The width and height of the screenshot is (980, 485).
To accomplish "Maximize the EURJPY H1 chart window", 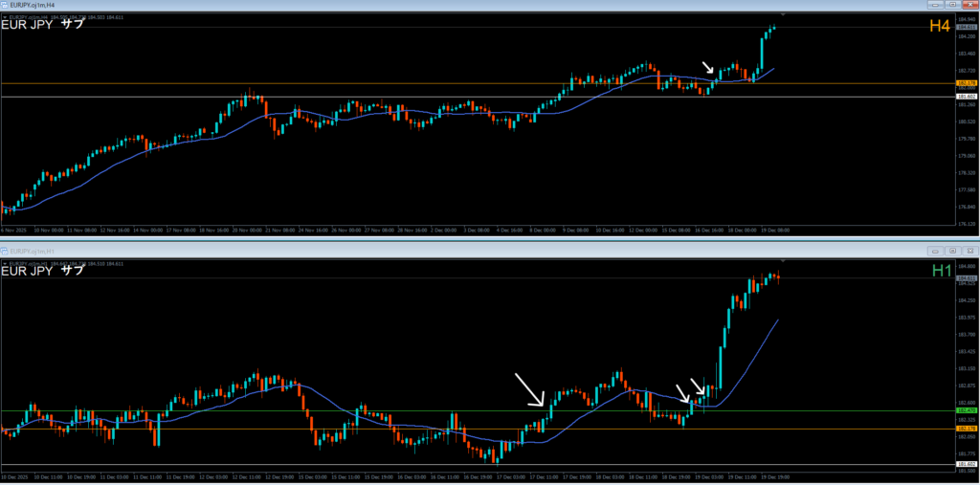I will 952,251.
